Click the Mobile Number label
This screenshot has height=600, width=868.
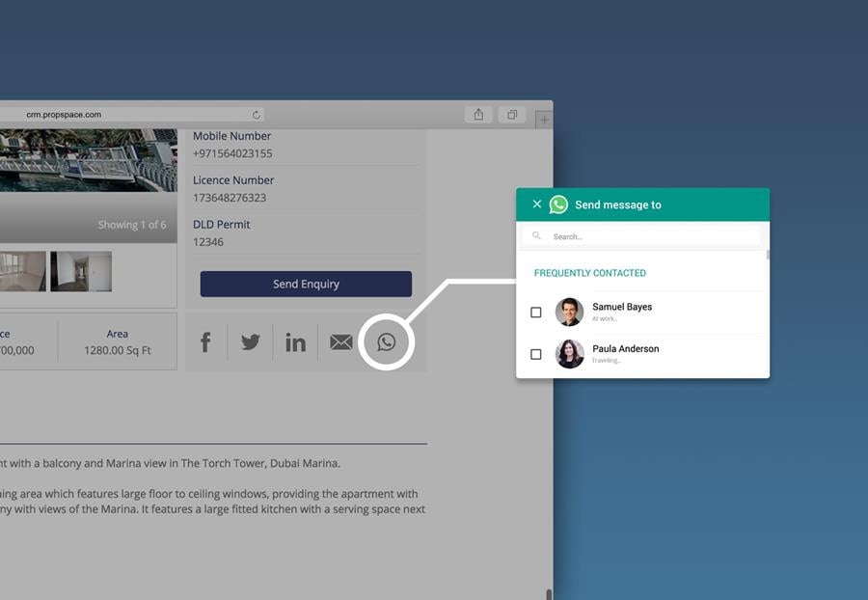click(231, 136)
